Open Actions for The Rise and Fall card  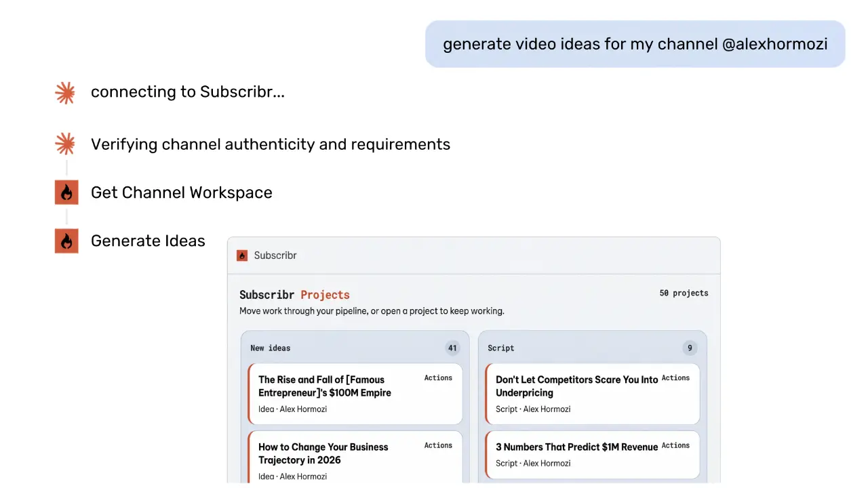click(438, 378)
